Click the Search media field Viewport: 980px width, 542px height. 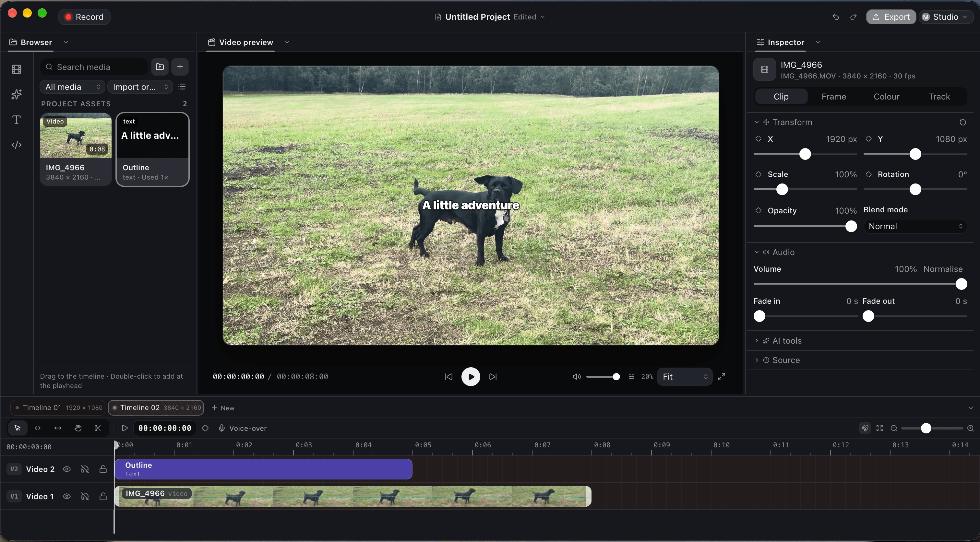click(94, 67)
